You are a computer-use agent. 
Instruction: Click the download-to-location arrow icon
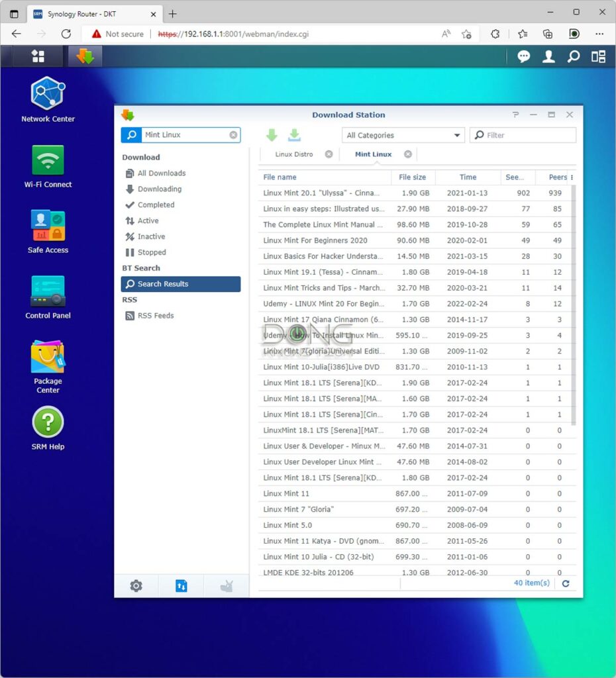click(294, 135)
